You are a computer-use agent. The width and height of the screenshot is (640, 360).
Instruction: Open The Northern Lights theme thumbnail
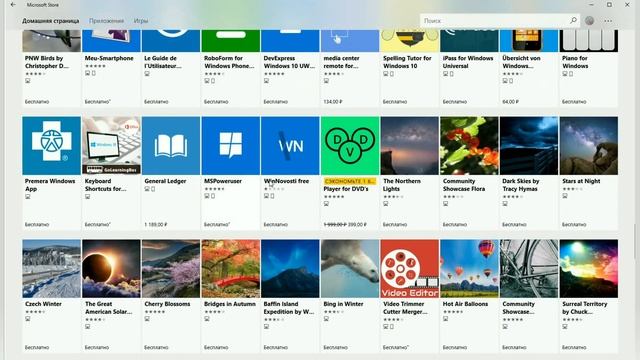pyautogui.click(x=410, y=146)
